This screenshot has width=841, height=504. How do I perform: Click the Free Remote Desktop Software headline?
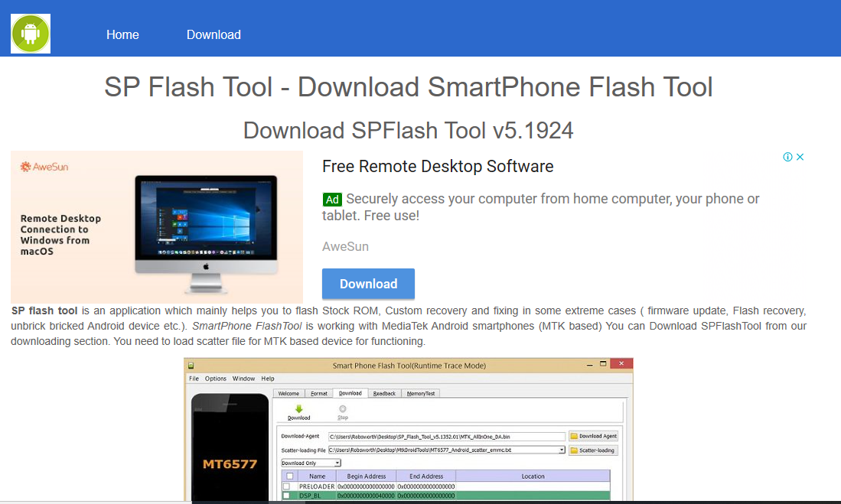pyautogui.click(x=438, y=166)
